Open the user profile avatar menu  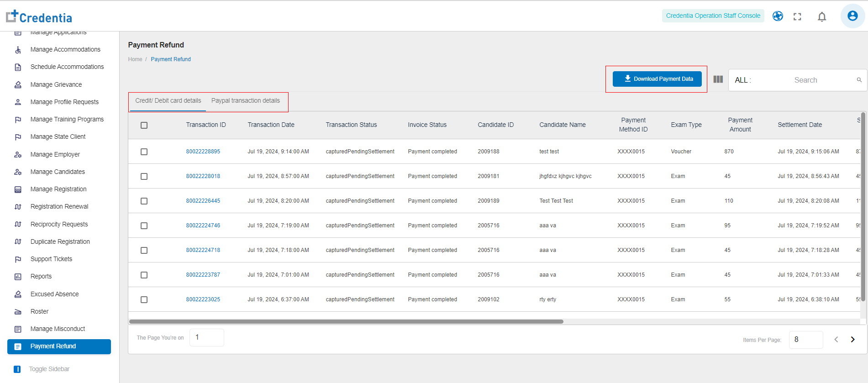click(x=852, y=16)
